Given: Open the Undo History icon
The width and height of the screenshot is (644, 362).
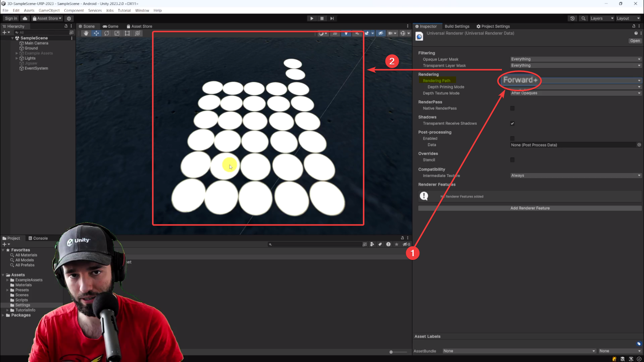Looking at the screenshot, I should click(572, 18).
